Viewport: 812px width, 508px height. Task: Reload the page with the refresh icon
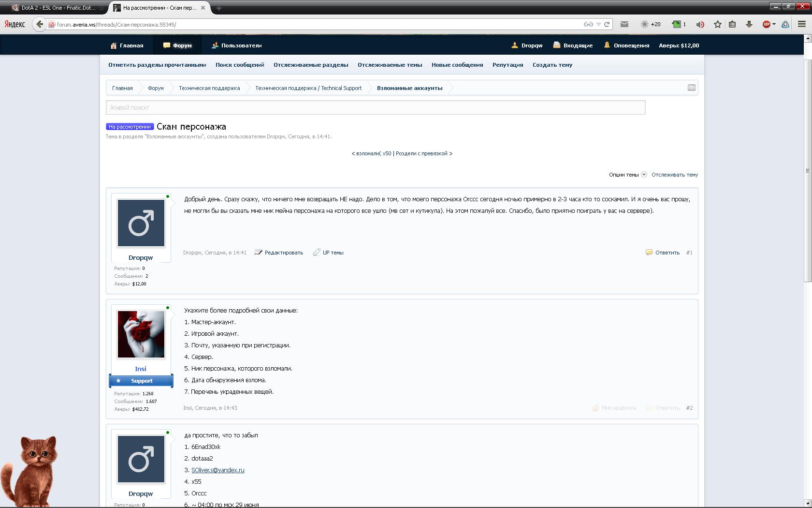(607, 24)
